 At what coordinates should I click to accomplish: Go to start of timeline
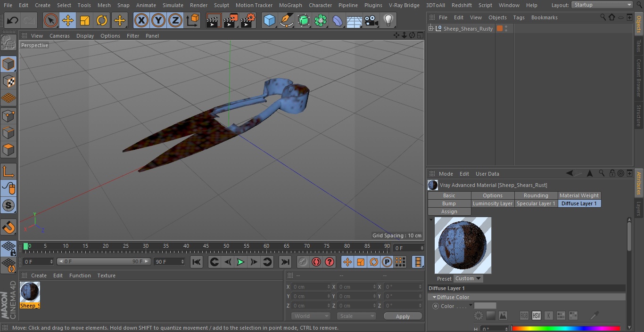[x=197, y=262]
